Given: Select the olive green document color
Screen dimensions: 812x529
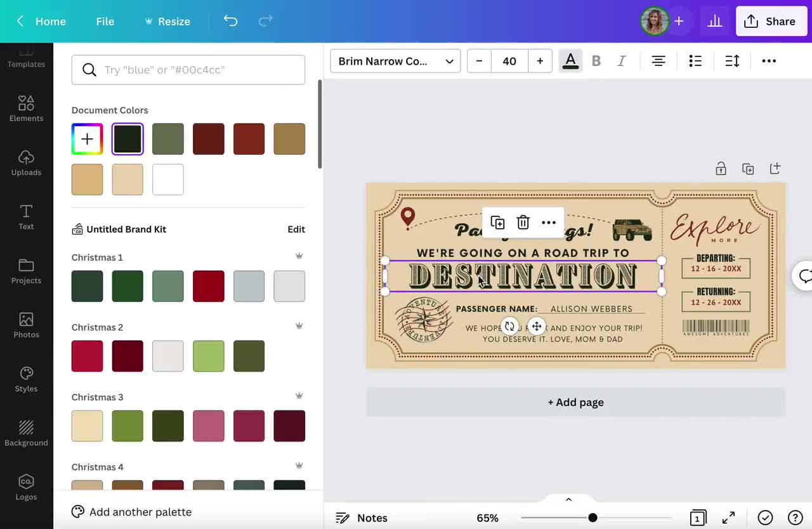Looking at the screenshot, I should point(168,139).
